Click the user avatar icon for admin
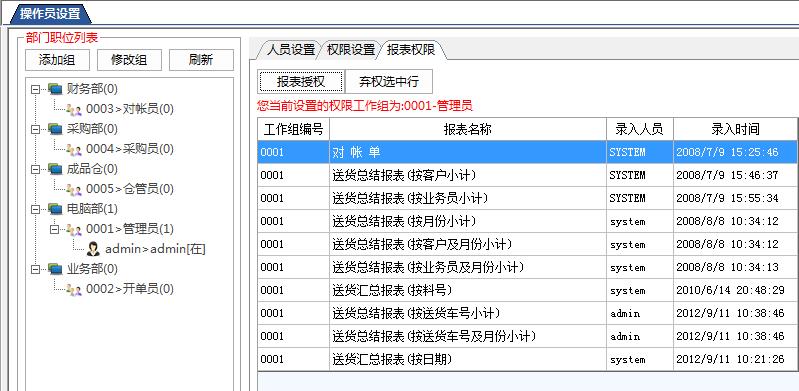Screen dimensions: 799x391 (93, 249)
